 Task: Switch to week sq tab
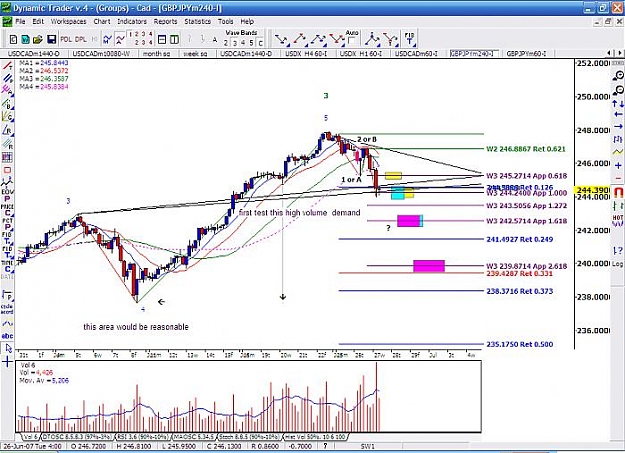click(195, 53)
